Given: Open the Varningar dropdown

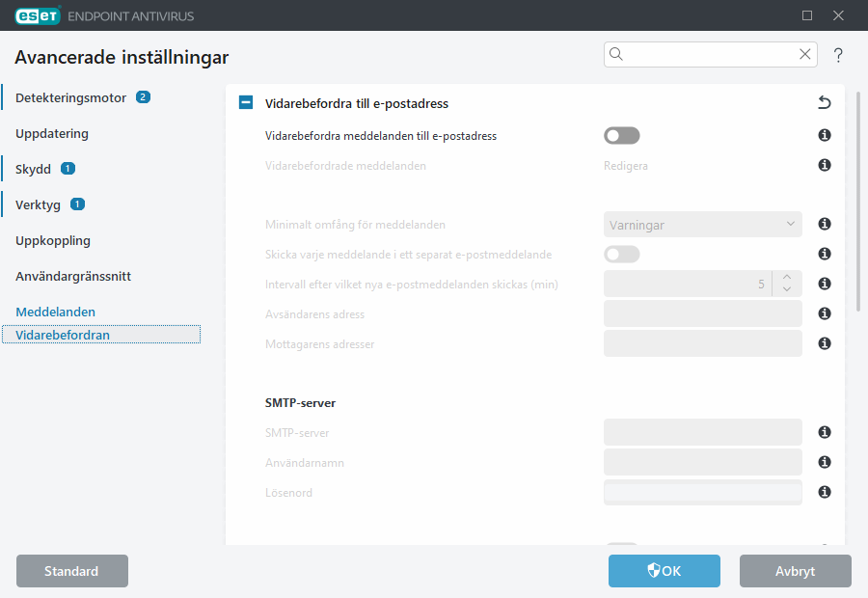Looking at the screenshot, I should point(702,224).
